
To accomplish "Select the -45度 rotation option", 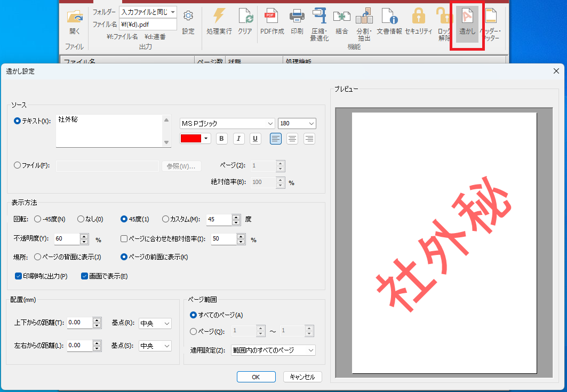I will (37, 219).
